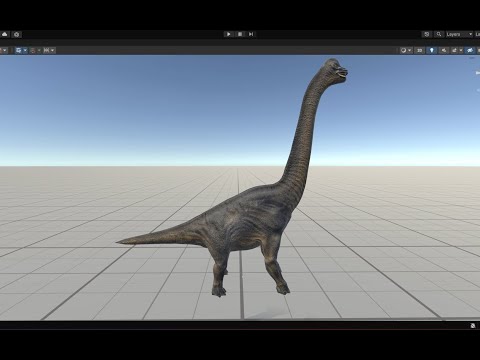Expand the snap increment dropdown arrow
The height and width of the screenshot is (360, 480).
click(53, 50)
